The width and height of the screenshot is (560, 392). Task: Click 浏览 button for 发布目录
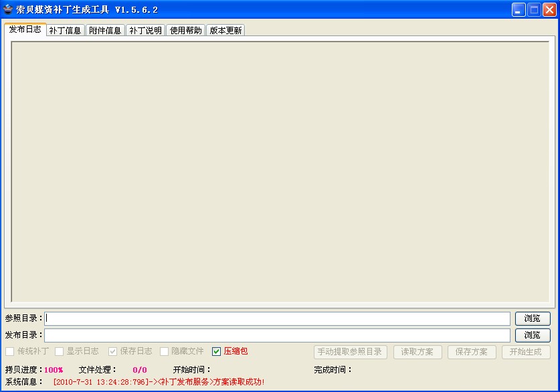(533, 335)
